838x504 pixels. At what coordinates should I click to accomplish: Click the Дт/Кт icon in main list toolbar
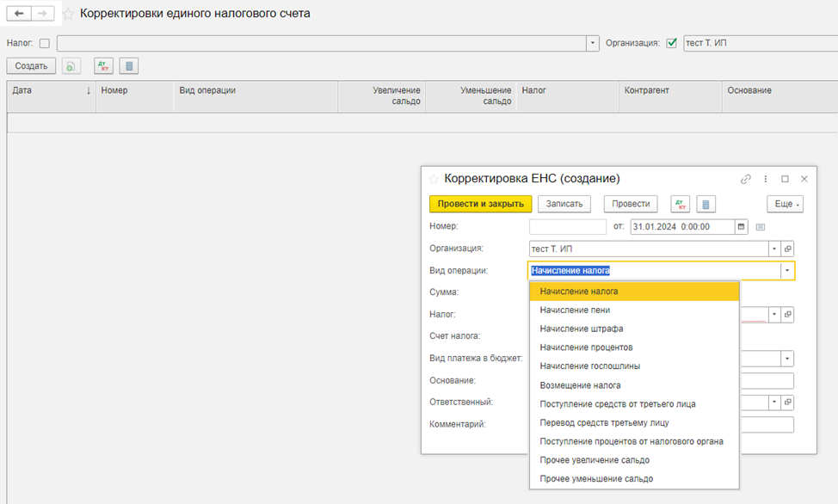[103, 65]
